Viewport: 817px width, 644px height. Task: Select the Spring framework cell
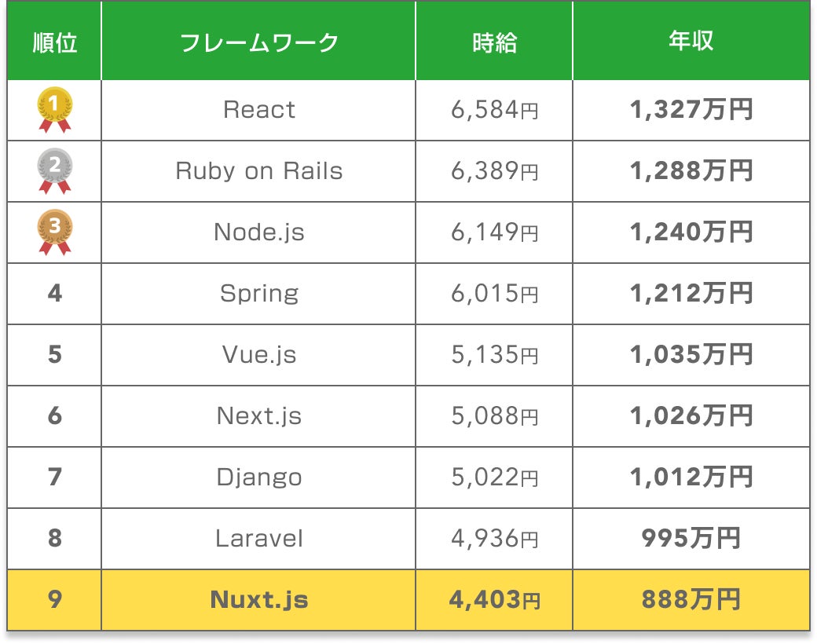tap(258, 294)
